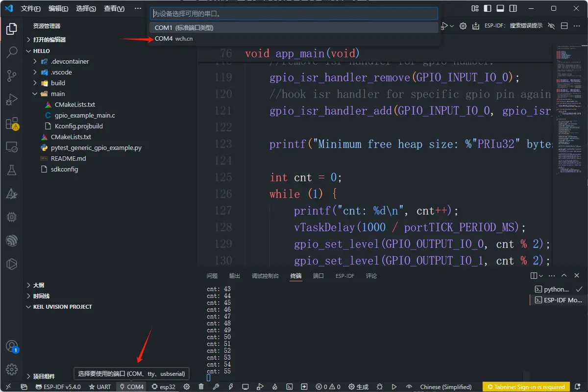
Task: Open the Customize Layout icon
Action: click(475, 8)
